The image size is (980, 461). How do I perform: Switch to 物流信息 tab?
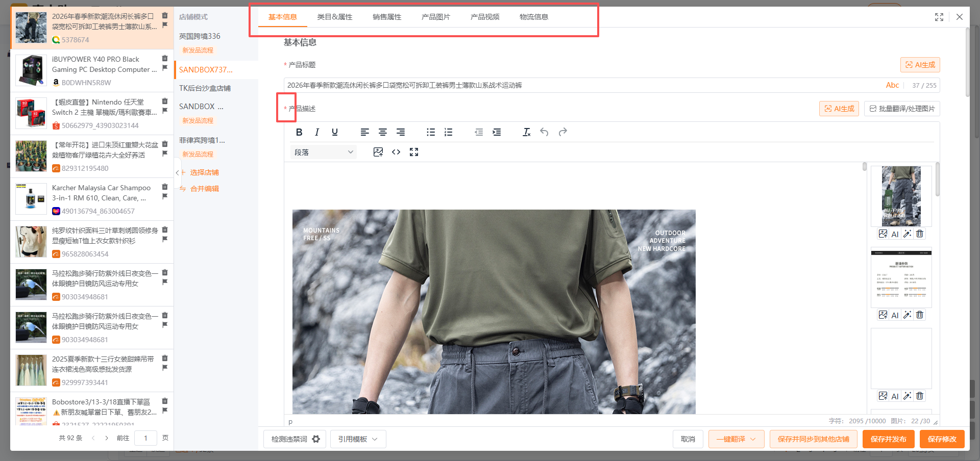pyautogui.click(x=534, y=17)
